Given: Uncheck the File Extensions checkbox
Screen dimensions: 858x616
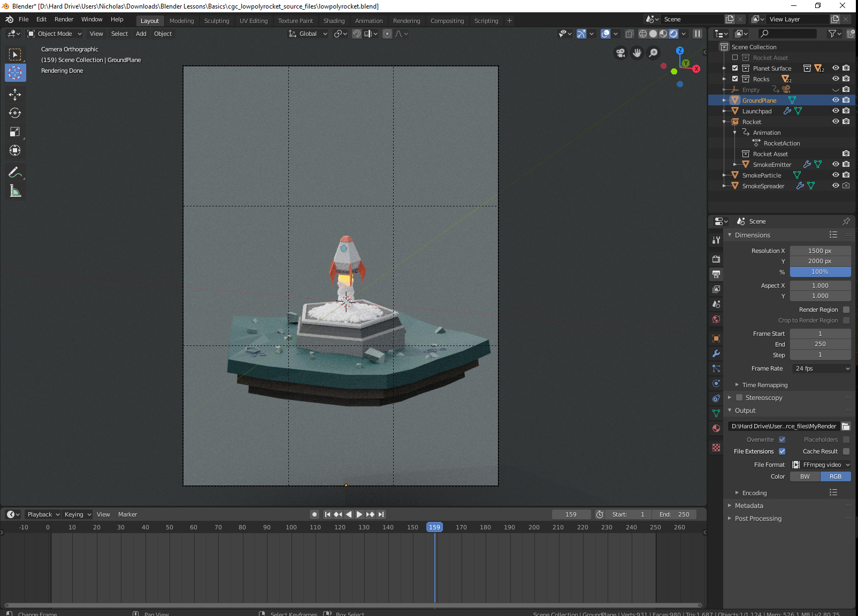Looking at the screenshot, I should click(782, 451).
